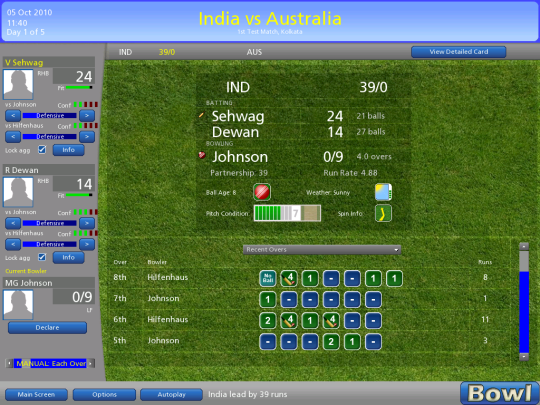Screen dimensions: 540x405
Task: Select first boundary 4 ball in 6th over
Action: click(x=289, y=321)
